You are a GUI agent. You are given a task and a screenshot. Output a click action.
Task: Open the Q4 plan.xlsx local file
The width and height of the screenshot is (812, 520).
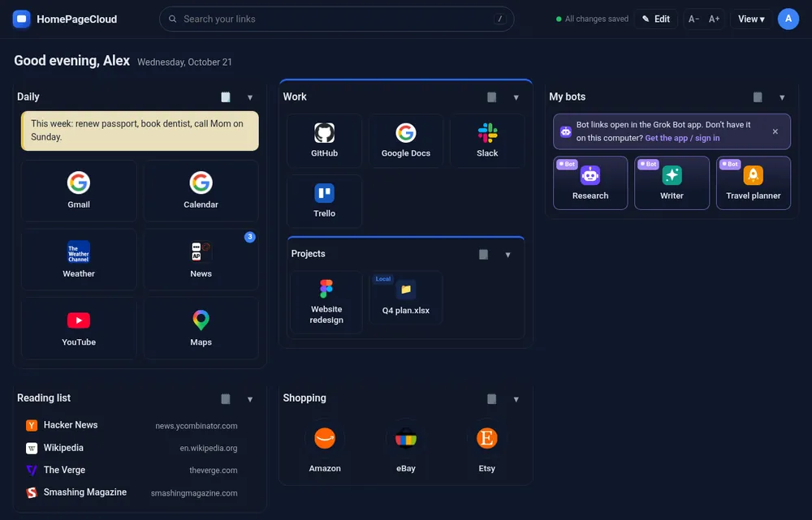coord(406,298)
